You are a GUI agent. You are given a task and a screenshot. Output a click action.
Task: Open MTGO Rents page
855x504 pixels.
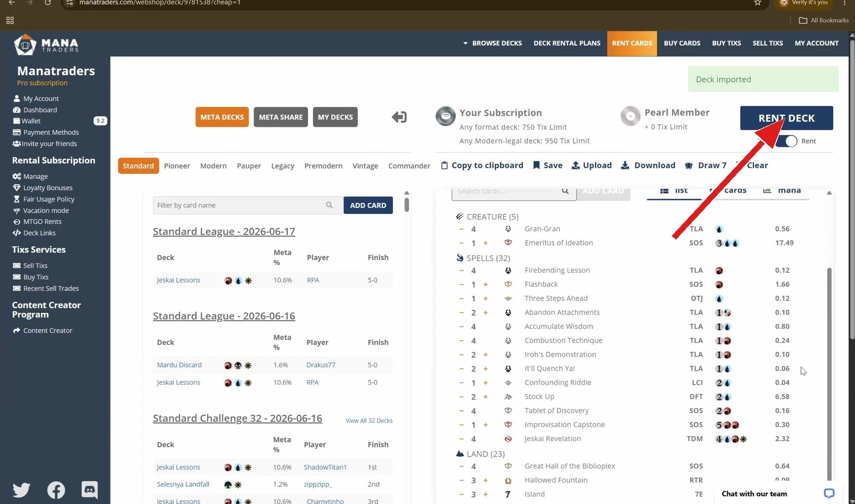pos(42,221)
